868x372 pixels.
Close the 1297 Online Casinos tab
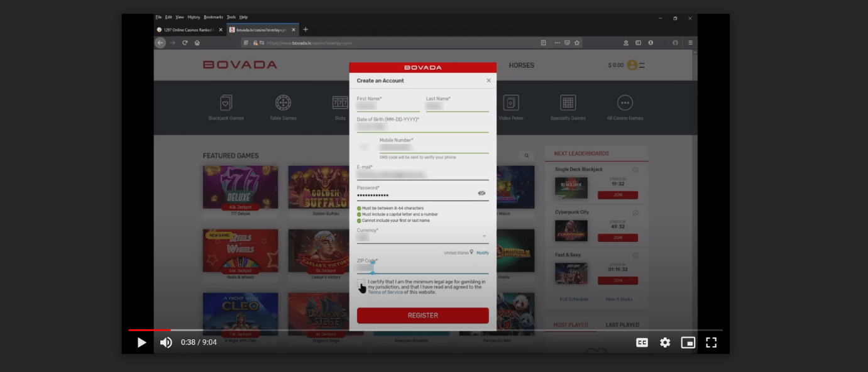[x=220, y=30]
